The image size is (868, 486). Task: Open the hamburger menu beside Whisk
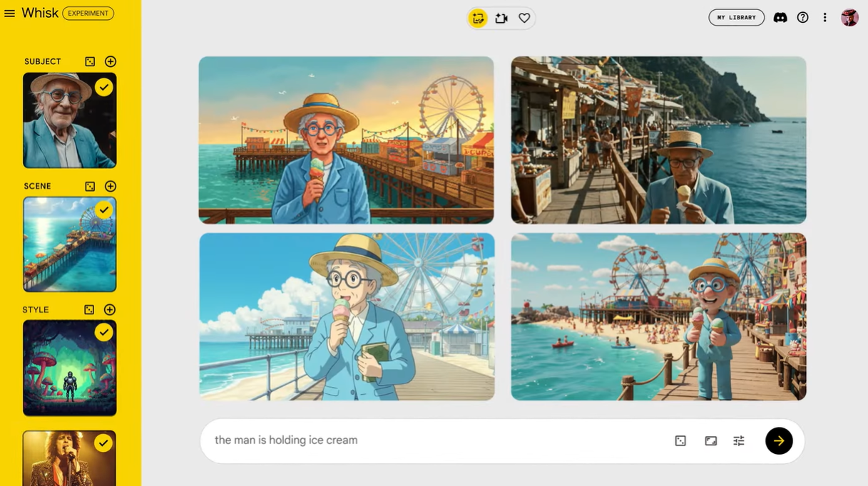tap(9, 14)
